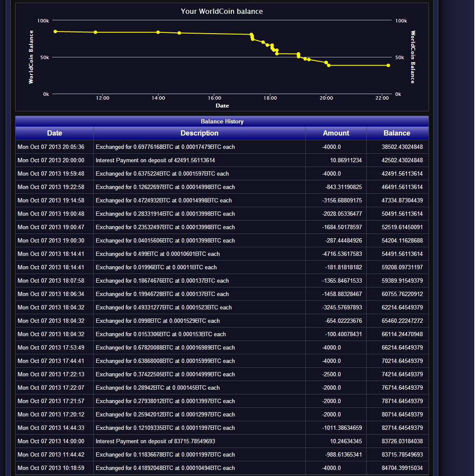Click the Description column header

click(199, 133)
